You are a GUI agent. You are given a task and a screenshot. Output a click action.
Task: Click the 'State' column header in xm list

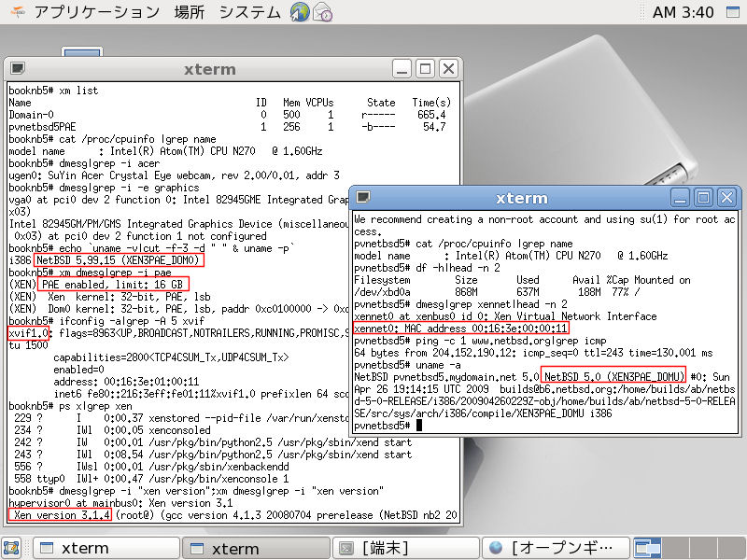point(381,103)
